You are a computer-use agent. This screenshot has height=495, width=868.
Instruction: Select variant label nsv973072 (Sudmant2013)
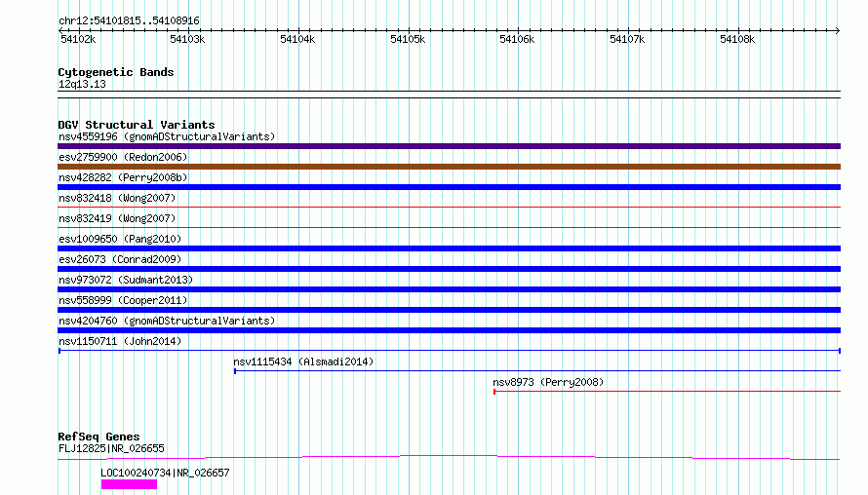[x=126, y=280]
